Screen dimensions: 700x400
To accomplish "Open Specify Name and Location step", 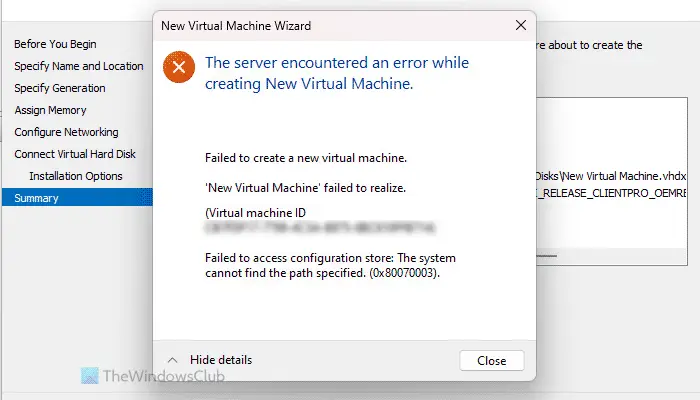I will [79, 66].
